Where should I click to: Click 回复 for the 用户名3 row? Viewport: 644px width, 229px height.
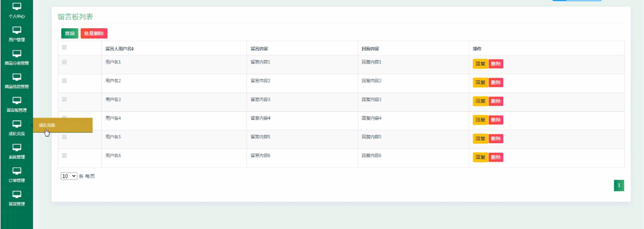(x=481, y=101)
